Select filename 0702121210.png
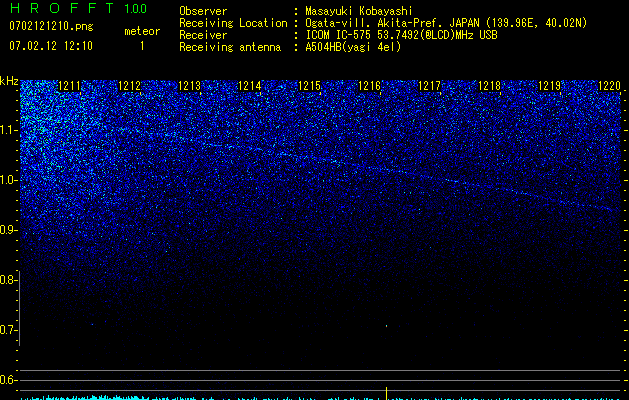629x400 pixels. coord(51,26)
